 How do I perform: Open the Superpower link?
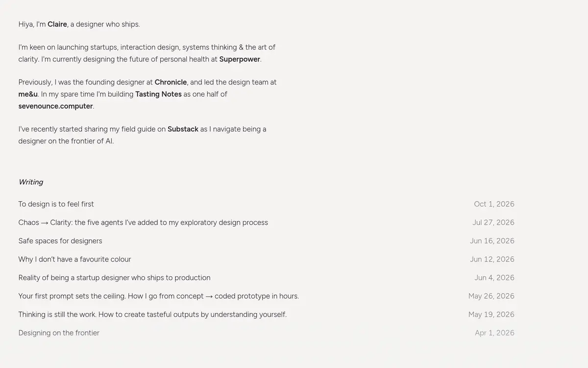[240, 59]
